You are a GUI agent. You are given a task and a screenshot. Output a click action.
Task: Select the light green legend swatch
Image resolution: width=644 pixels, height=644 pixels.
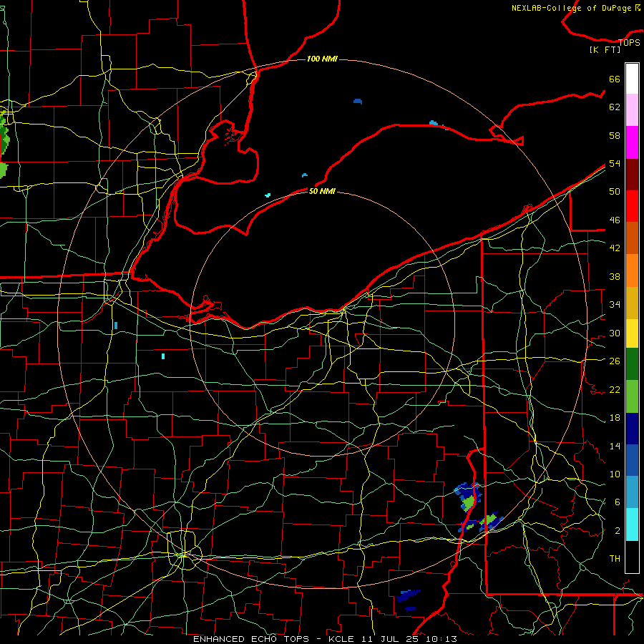point(632,396)
